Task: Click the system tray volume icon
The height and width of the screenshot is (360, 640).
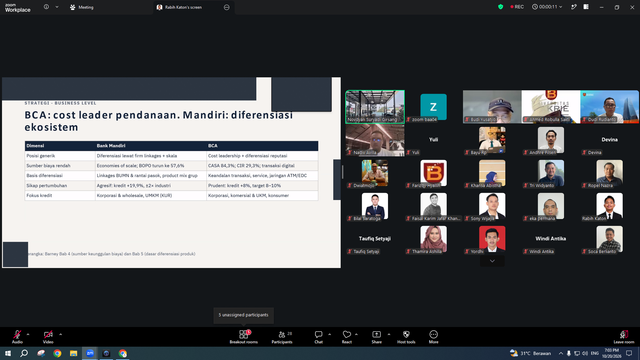Action: point(585,353)
